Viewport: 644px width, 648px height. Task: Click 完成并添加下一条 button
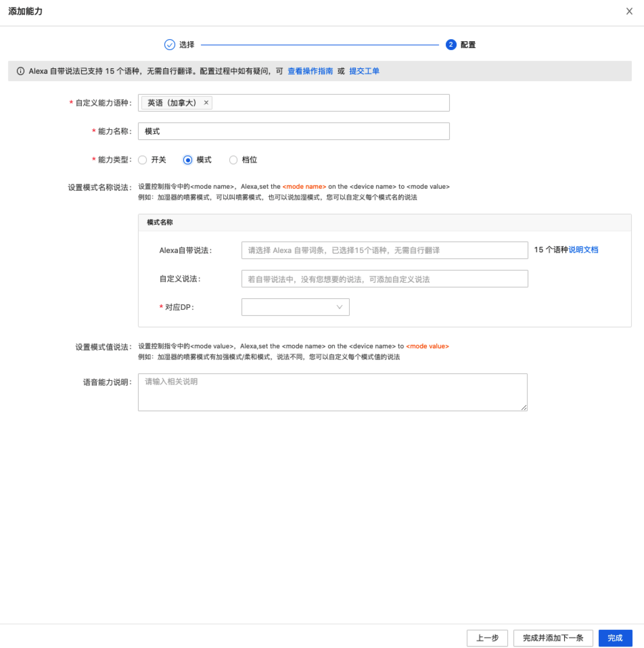click(553, 638)
